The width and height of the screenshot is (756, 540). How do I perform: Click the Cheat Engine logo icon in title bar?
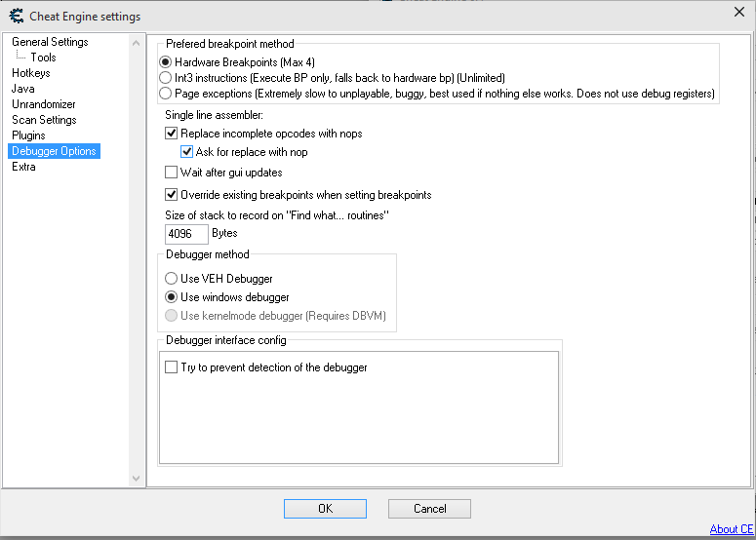16,16
